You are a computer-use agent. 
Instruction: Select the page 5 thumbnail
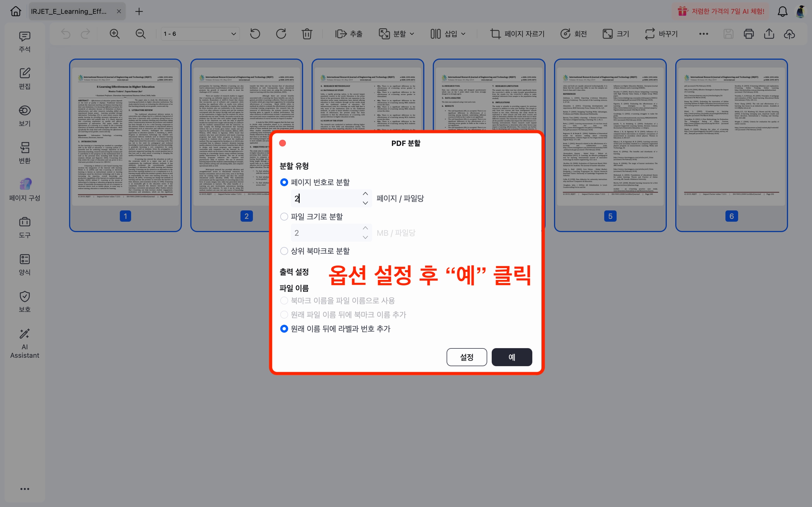(x=610, y=145)
